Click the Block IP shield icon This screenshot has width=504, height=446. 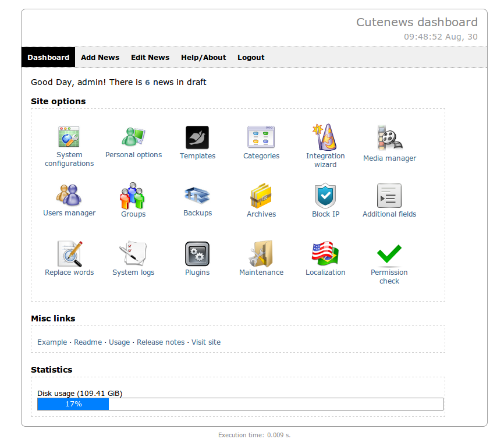pyautogui.click(x=325, y=196)
